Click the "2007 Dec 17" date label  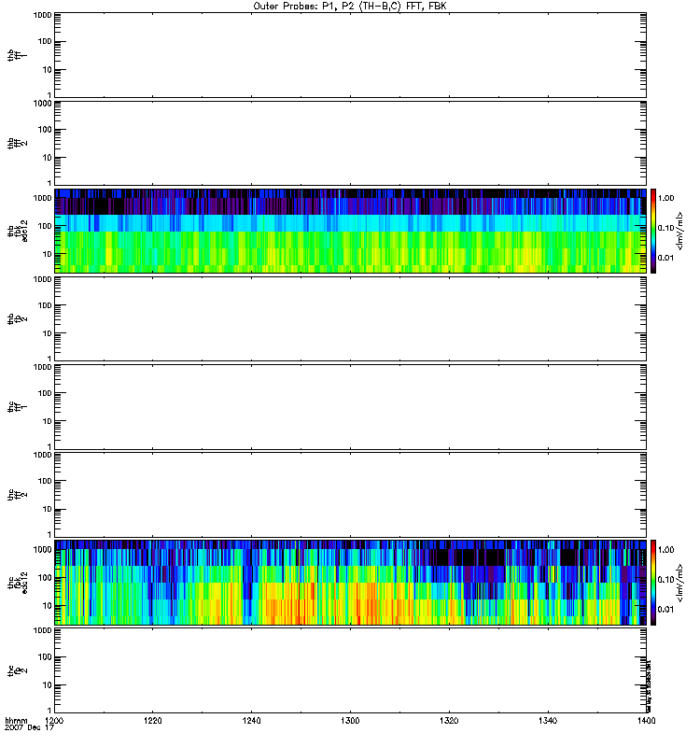[x=29, y=728]
